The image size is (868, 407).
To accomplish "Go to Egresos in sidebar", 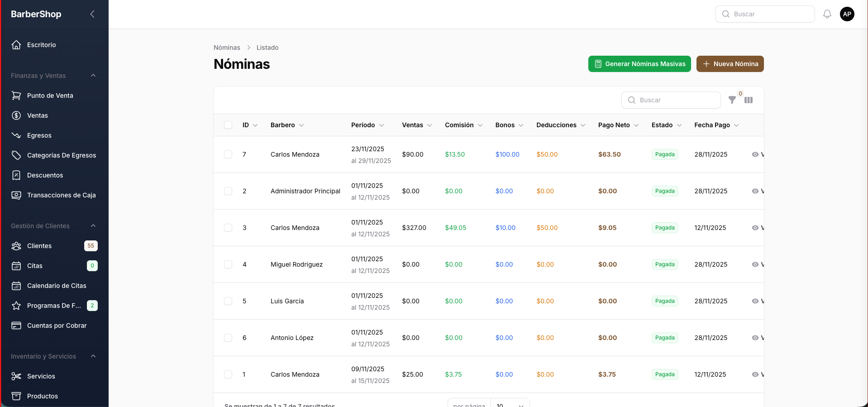I will [x=54, y=135].
